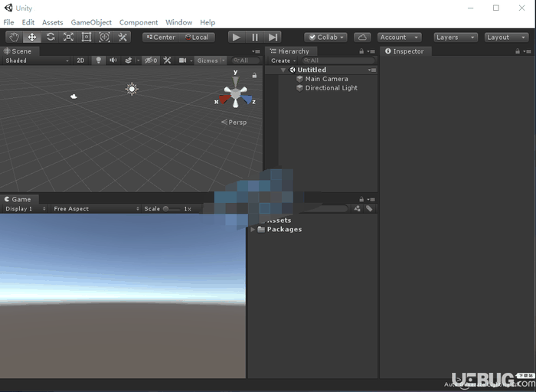This screenshot has height=392, width=536.
Task: Start Play mode
Action: pos(236,38)
